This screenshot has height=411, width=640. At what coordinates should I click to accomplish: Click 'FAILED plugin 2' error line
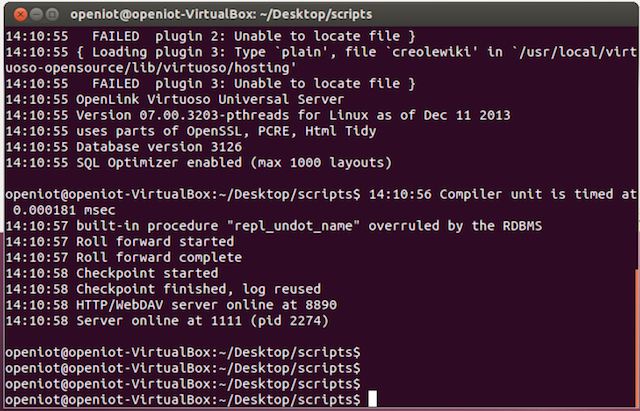pos(211,36)
